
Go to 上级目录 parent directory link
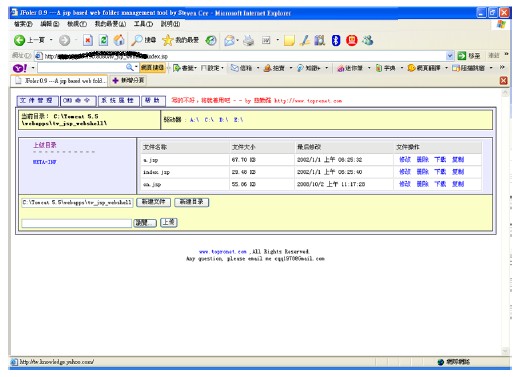coord(45,145)
